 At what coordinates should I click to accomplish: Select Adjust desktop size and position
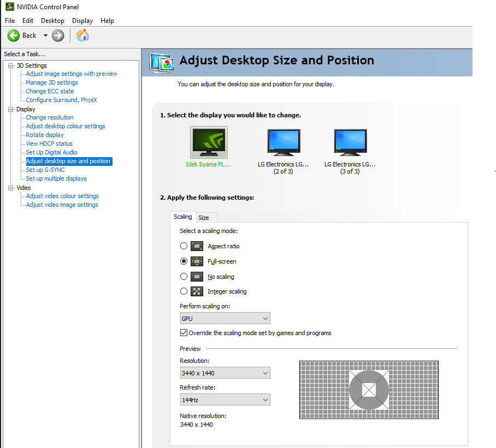coord(68,161)
